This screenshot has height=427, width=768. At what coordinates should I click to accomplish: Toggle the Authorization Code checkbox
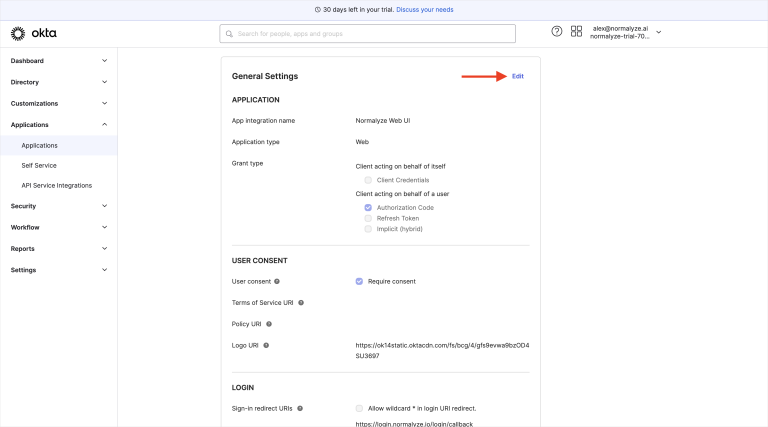[368, 207]
